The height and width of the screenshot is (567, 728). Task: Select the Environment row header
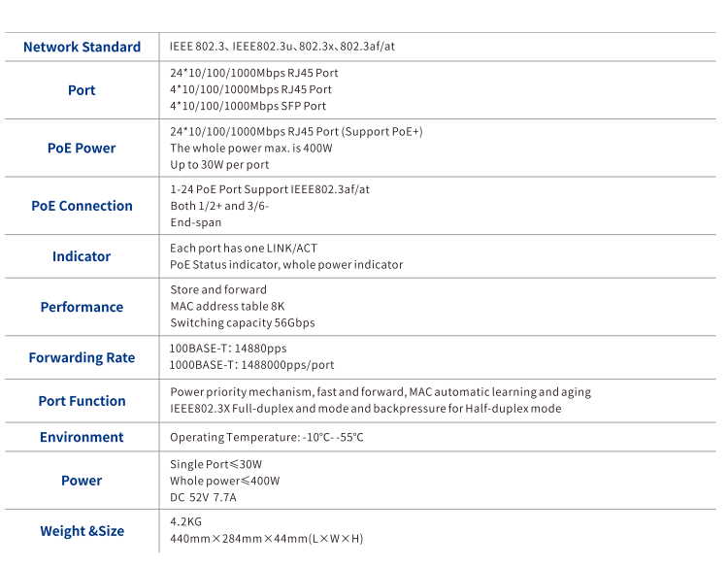point(82,437)
